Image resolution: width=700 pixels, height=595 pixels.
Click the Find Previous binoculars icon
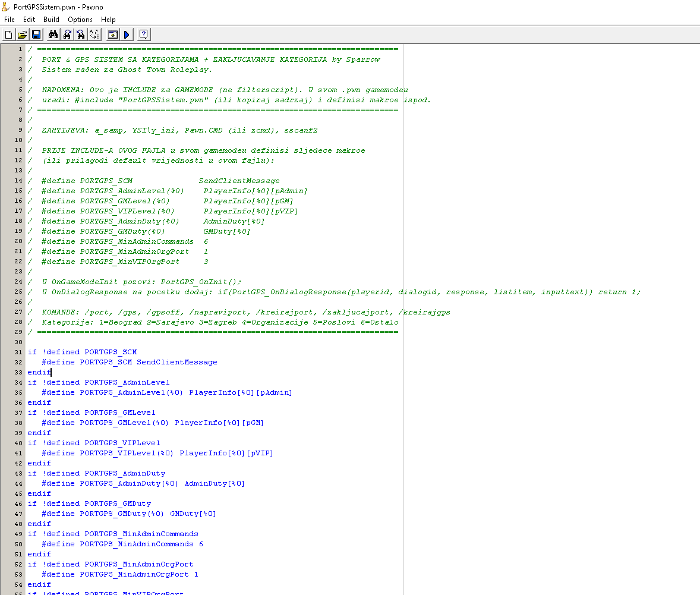pos(81,34)
